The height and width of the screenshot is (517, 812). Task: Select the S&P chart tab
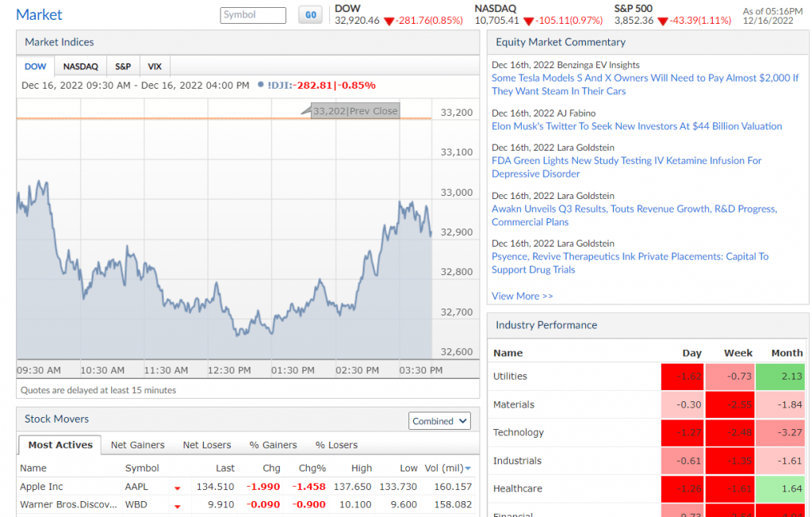123,67
